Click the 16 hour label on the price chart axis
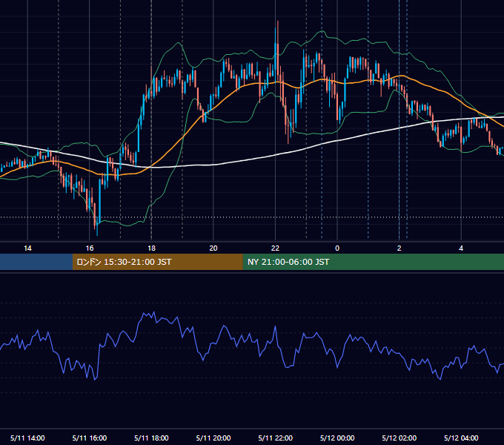The image size is (504, 445). pyautogui.click(x=90, y=248)
